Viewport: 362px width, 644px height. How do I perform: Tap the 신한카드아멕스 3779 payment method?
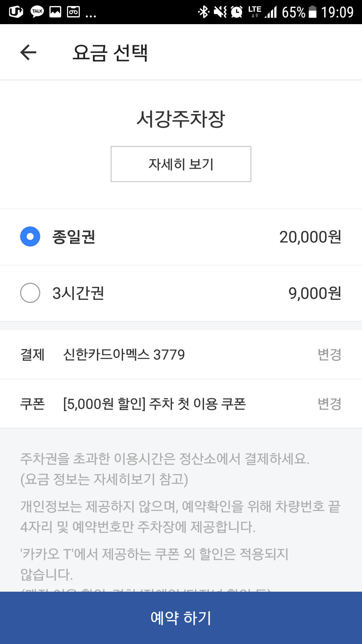(x=124, y=355)
